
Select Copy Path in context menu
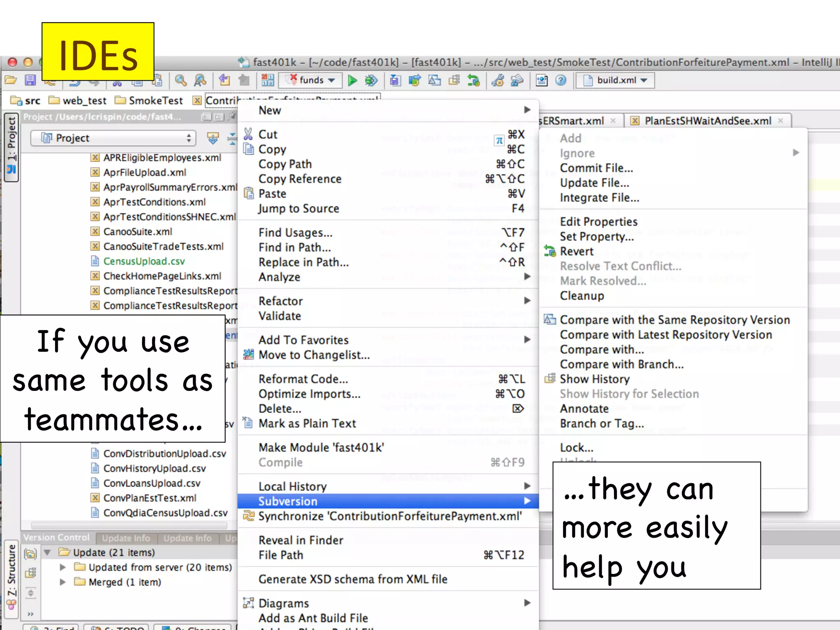(x=388, y=164)
